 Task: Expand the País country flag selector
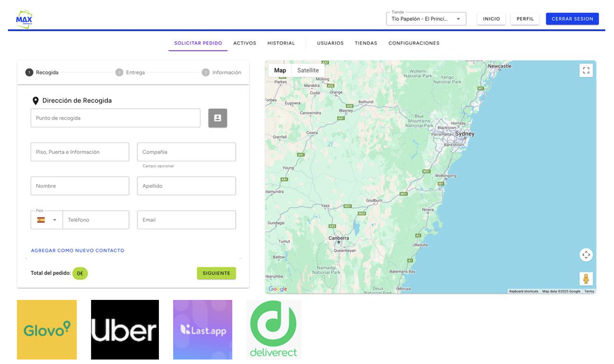tap(47, 220)
